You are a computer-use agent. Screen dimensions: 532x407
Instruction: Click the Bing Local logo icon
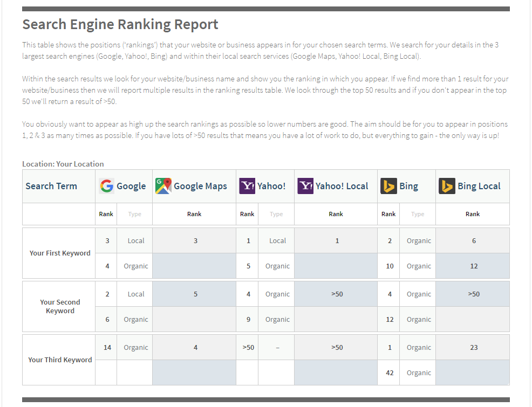coord(447,186)
